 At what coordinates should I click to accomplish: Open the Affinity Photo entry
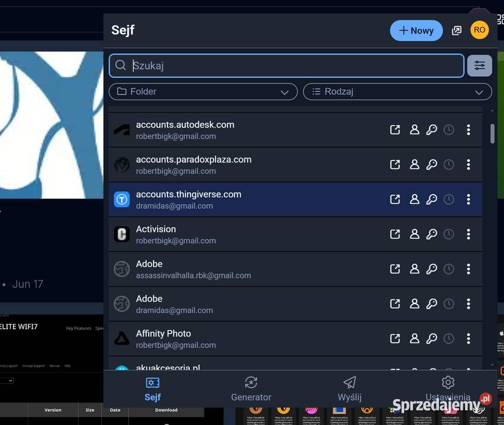pos(296,338)
